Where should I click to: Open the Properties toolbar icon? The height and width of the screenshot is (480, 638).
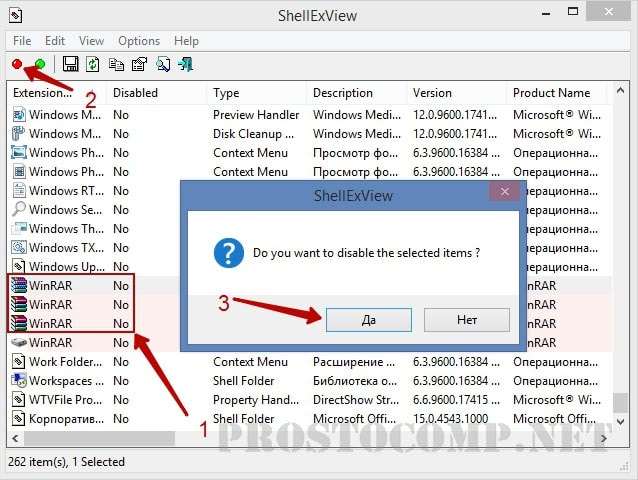140,64
